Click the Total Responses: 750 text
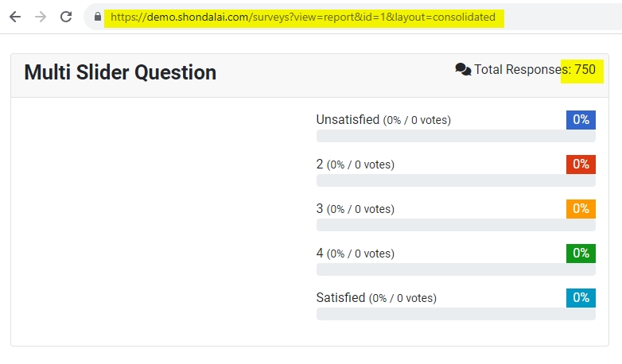Screen dimensions: 622x364 [x=535, y=70]
